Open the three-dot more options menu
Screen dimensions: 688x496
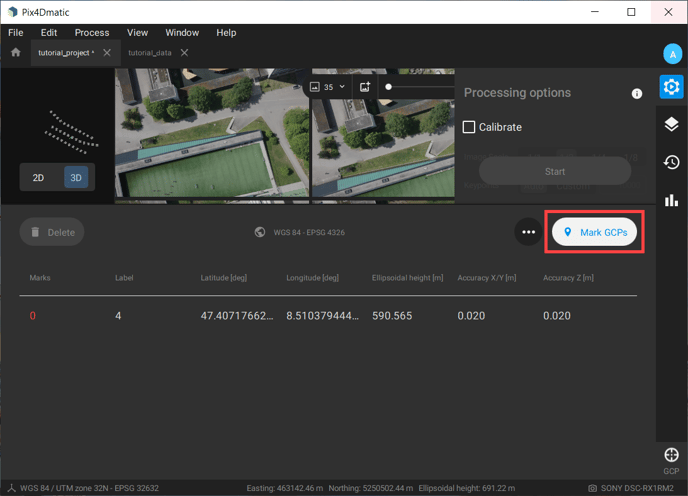[x=528, y=232]
